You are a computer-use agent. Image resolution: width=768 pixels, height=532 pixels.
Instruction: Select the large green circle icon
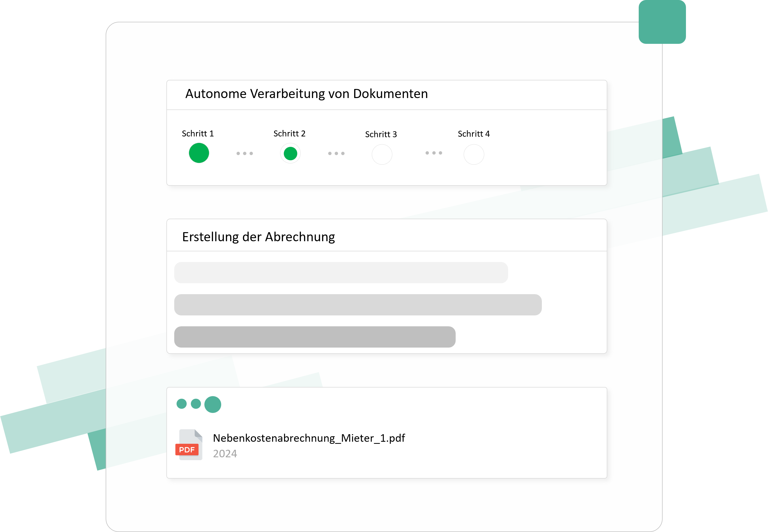[x=213, y=404]
